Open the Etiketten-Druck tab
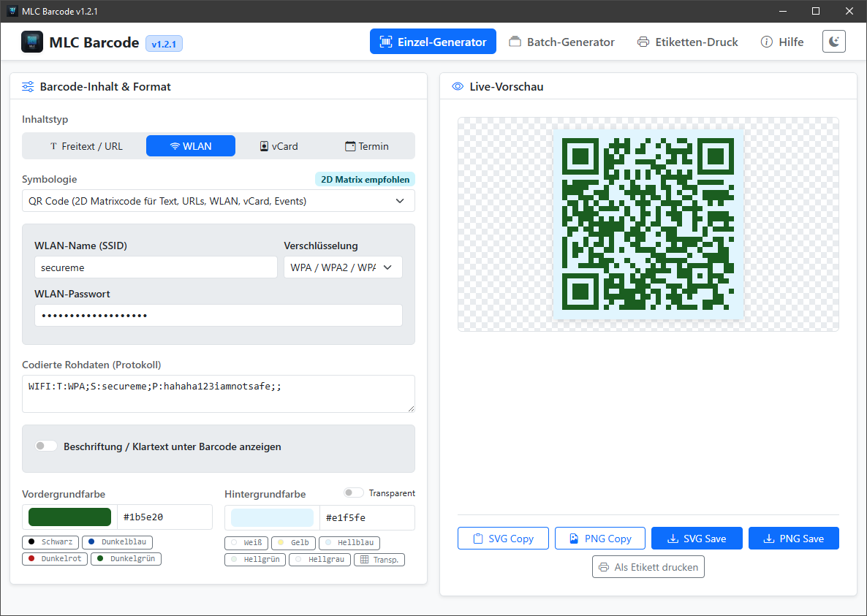The height and width of the screenshot is (616, 867). tap(687, 42)
